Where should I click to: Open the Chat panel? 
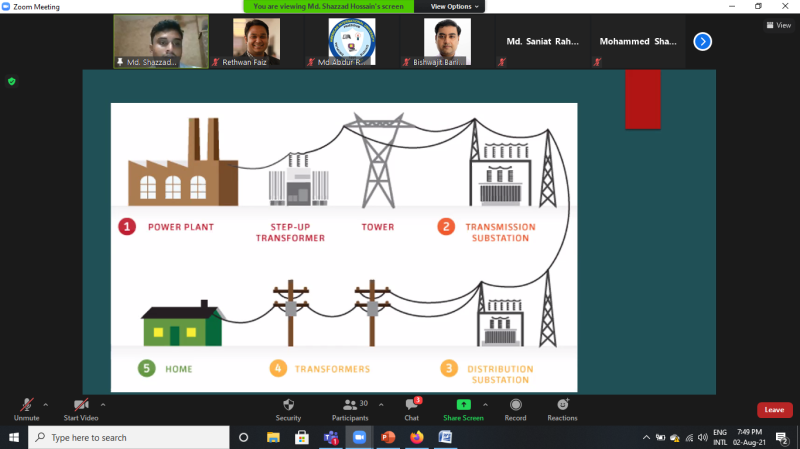click(411, 407)
